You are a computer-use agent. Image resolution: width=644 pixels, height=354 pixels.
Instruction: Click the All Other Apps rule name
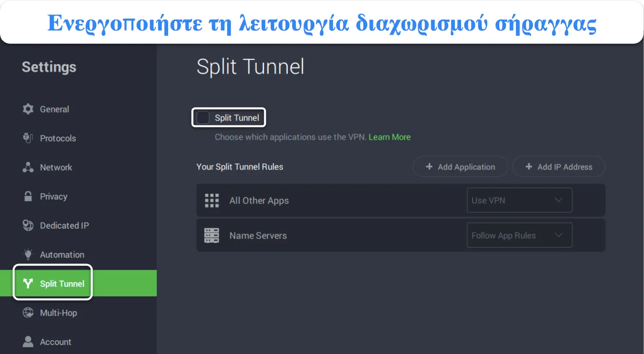259,201
